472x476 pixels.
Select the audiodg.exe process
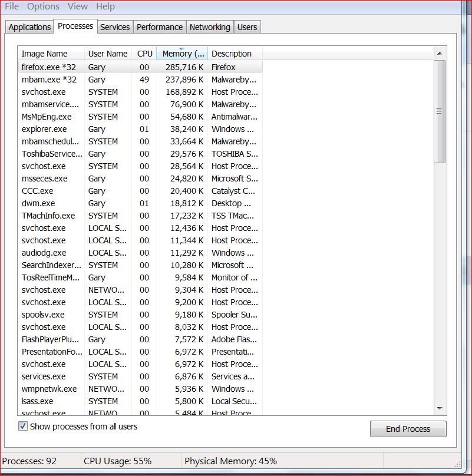pos(140,253)
